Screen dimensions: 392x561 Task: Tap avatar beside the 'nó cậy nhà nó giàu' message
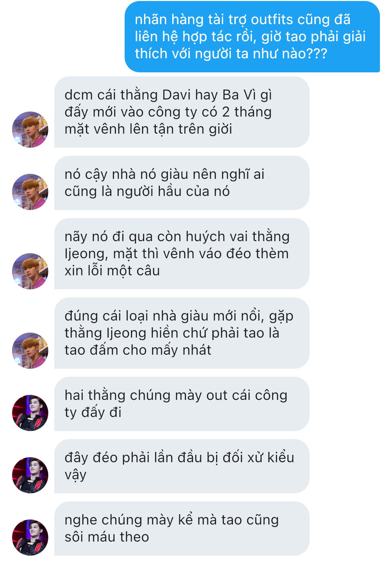click(30, 192)
